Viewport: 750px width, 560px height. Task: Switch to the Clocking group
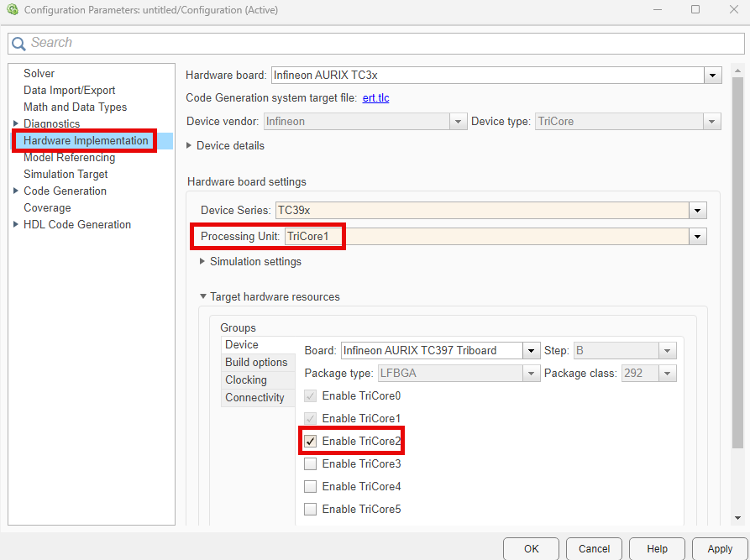pyautogui.click(x=245, y=379)
